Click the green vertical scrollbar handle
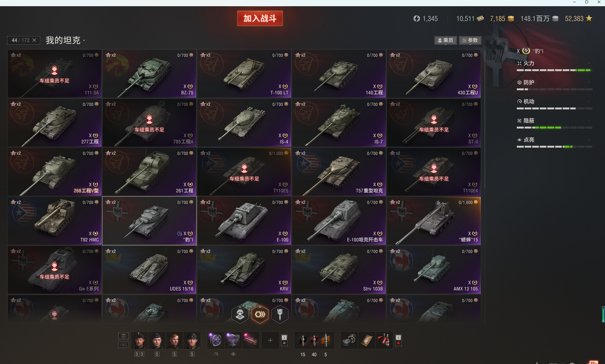This screenshot has width=605, height=364. (603, 314)
